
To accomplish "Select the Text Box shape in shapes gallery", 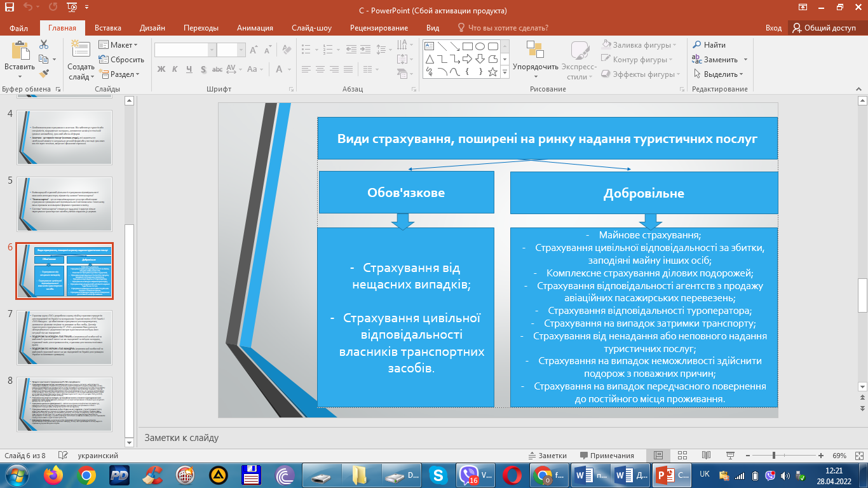I will pyautogui.click(x=429, y=46).
